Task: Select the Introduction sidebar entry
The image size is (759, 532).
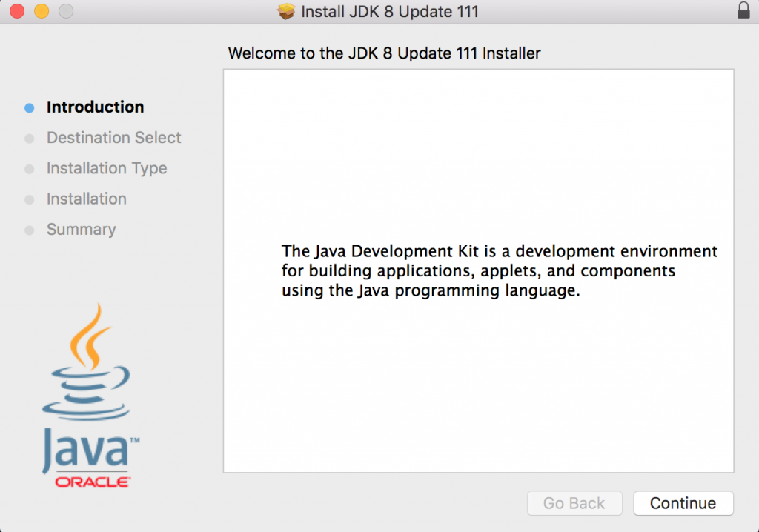Action: 95,107
